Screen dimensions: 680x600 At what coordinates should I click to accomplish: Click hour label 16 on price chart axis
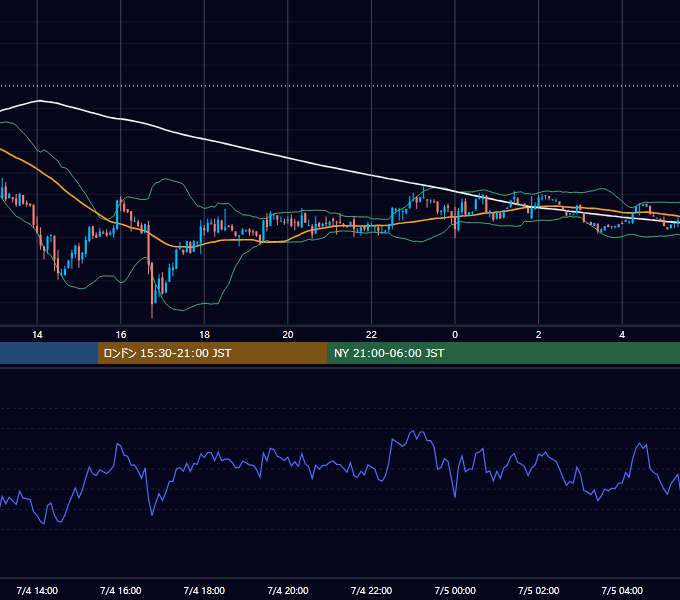121,335
